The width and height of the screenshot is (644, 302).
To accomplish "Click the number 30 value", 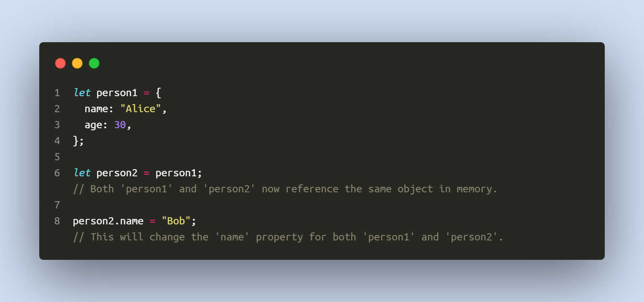I will tap(120, 125).
